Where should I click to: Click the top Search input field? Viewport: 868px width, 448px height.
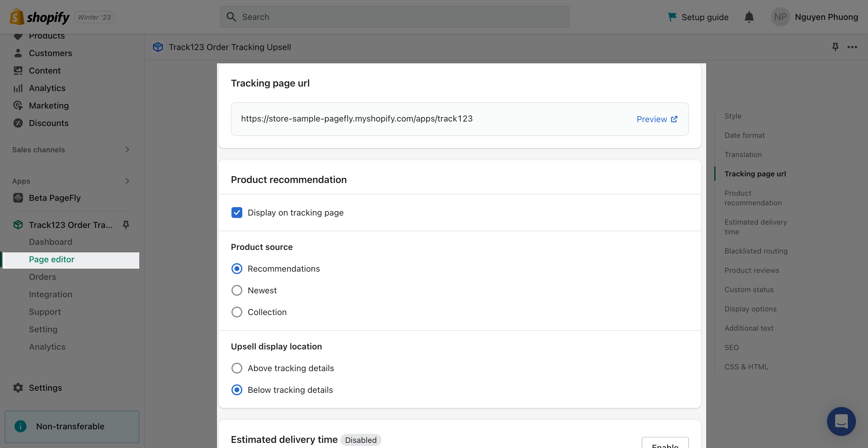395,17
